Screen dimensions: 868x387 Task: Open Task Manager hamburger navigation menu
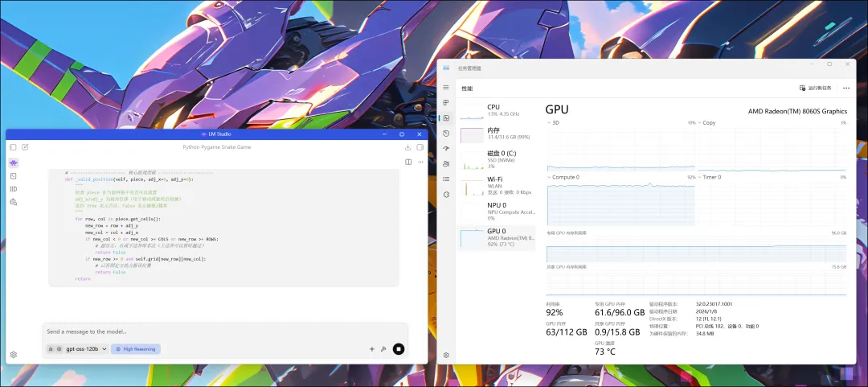pyautogui.click(x=446, y=88)
